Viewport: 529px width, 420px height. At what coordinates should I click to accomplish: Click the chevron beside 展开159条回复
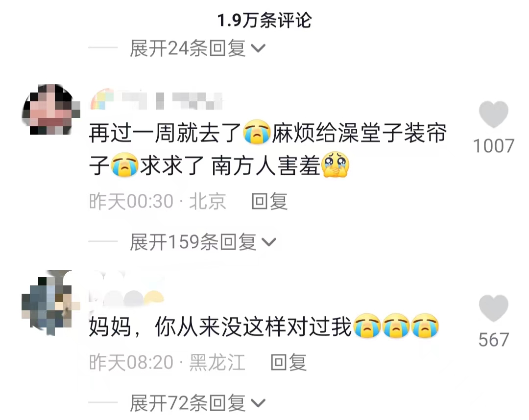[x=269, y=242]
